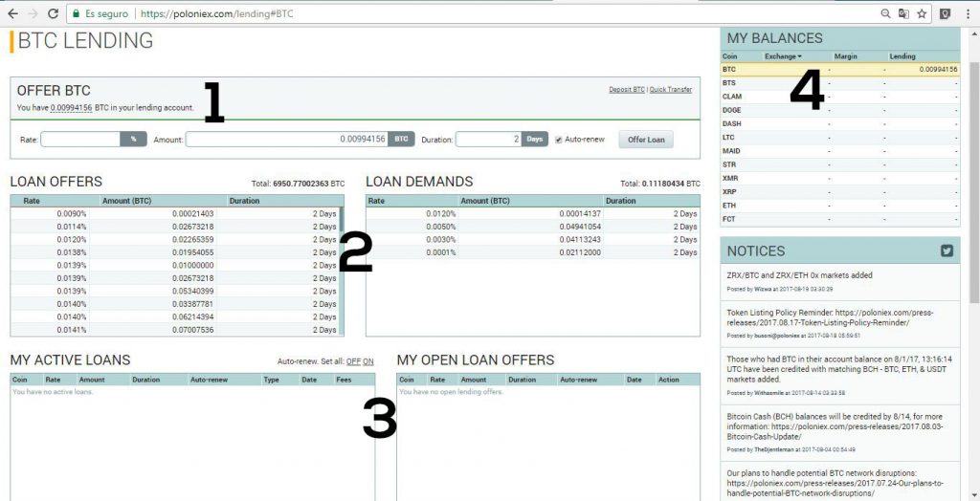The image size is (980, 501).
Task: Select the STR row in My Balances
Action: pos(840,164)
